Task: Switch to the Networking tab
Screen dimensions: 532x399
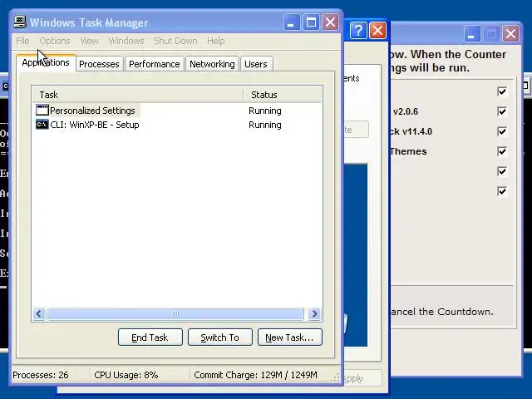Action: pyautogui.click(x=212, y=64)
